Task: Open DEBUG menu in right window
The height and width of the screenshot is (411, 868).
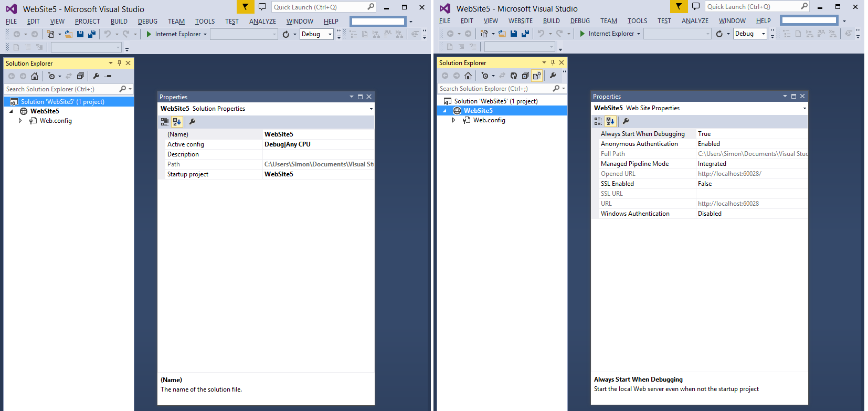Action: tap(580, 21)
